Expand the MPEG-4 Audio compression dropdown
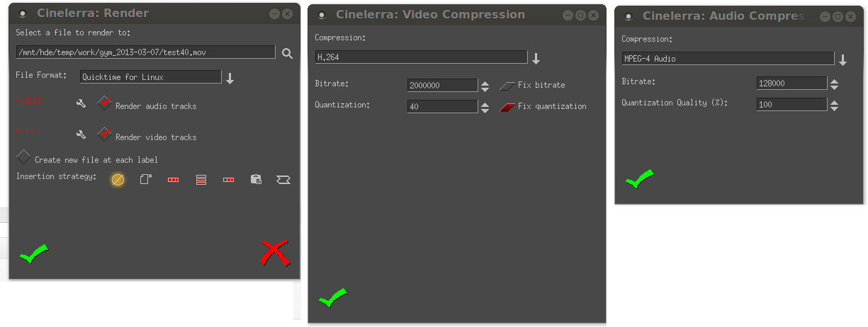The height and width of the screenshot is (327, 868). (842, 59)
